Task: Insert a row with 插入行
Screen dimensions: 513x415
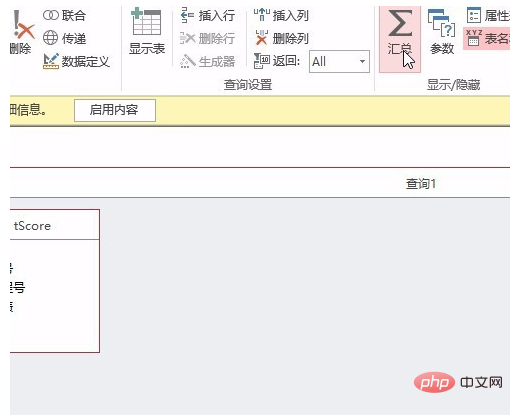Action: pyautogui.click(x=208, y=15)
